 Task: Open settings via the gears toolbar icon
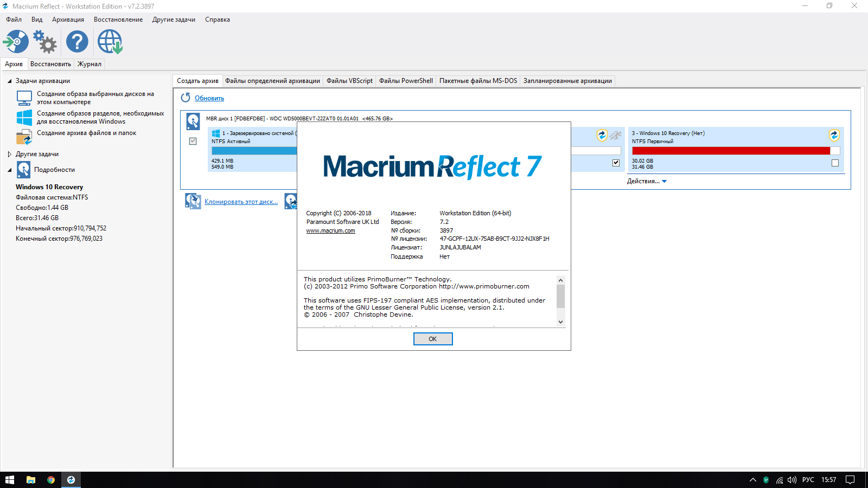[x=45, y=42]
